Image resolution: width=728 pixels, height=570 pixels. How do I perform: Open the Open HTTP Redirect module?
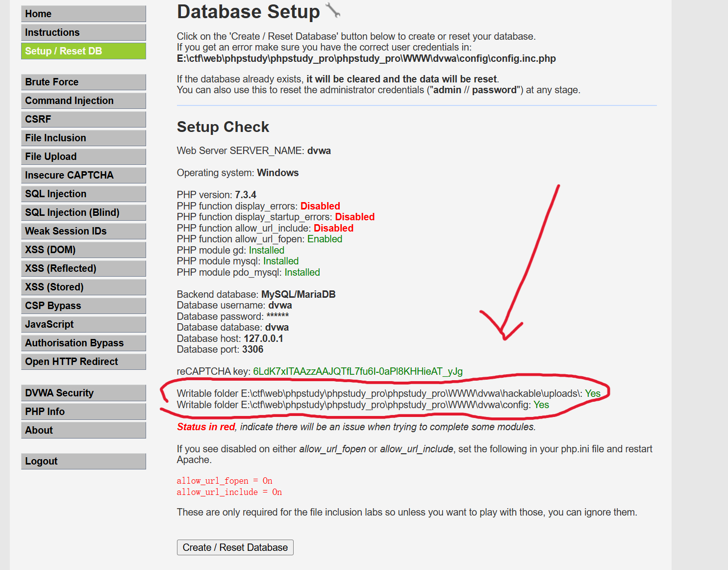tap(83, 362)
